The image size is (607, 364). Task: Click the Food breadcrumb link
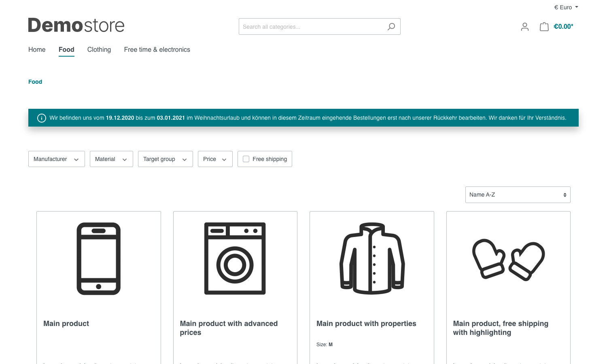coord(35,82)
